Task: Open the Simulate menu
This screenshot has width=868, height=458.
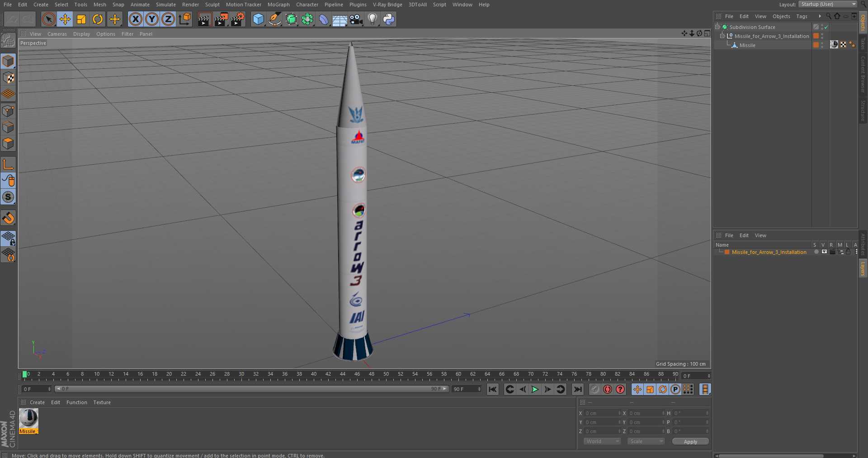Action: point(166,5)
